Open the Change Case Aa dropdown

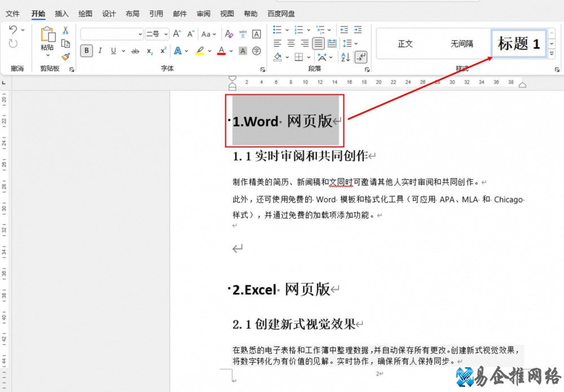209,34
